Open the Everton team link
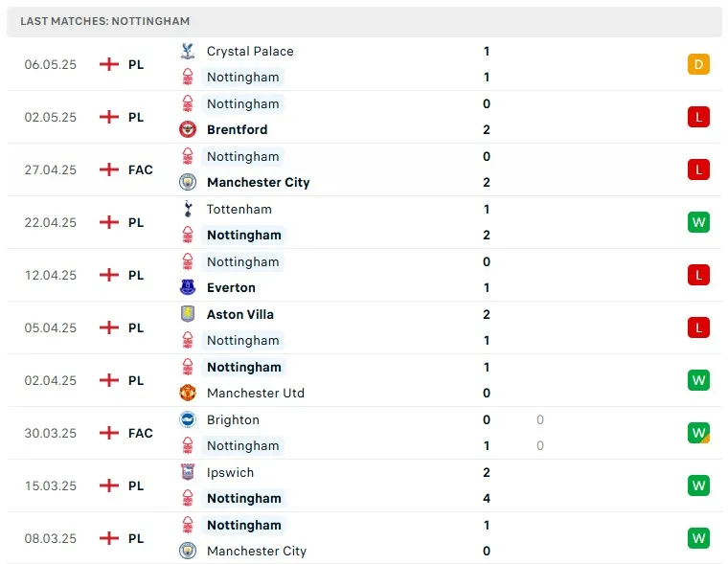This screenshot has height=564, width=728. tap(231, 287)
